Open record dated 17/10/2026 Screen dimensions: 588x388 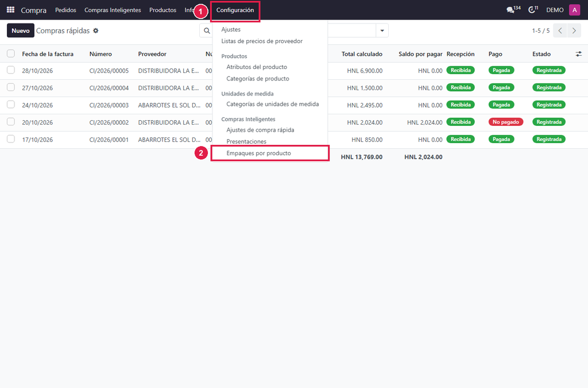pyautogui.click(x=37, y=140)
